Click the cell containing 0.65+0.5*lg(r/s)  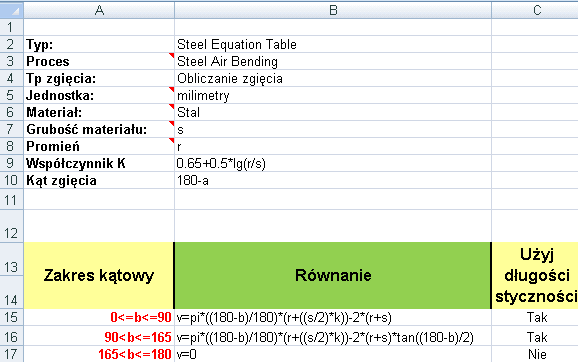(333, 163)
